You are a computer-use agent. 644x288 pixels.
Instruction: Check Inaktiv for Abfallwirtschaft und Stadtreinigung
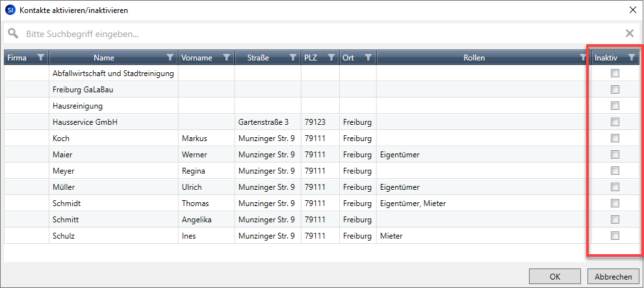tap(615, 73)
